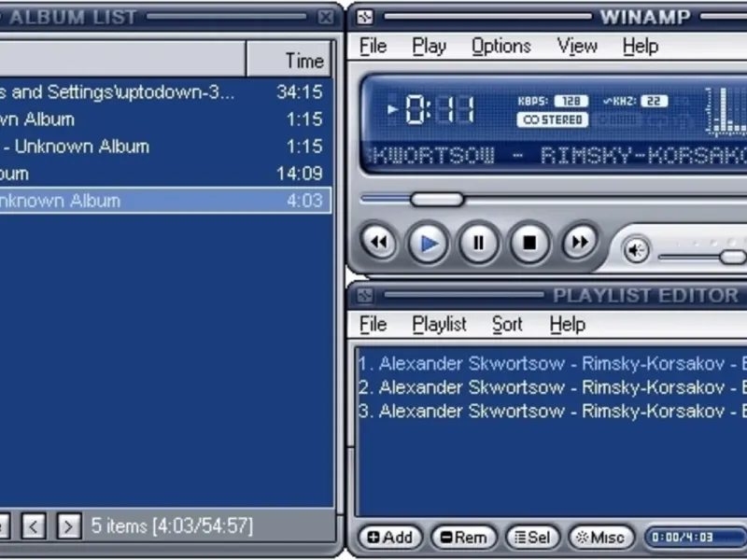Select the highlighted album row 4:03
This screenshot has height=560, width=747.
pos(165,201)
